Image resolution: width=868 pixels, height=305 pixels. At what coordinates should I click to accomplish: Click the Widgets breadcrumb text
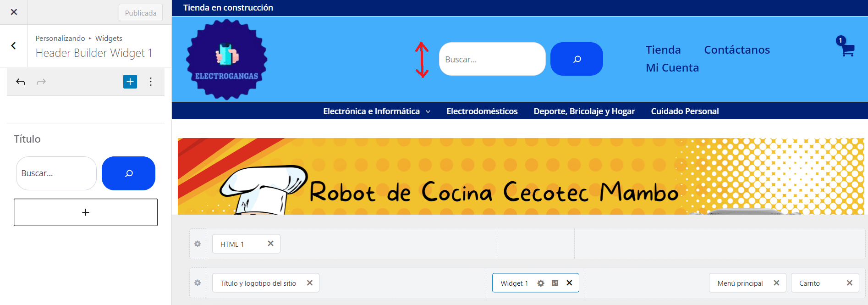109,38
